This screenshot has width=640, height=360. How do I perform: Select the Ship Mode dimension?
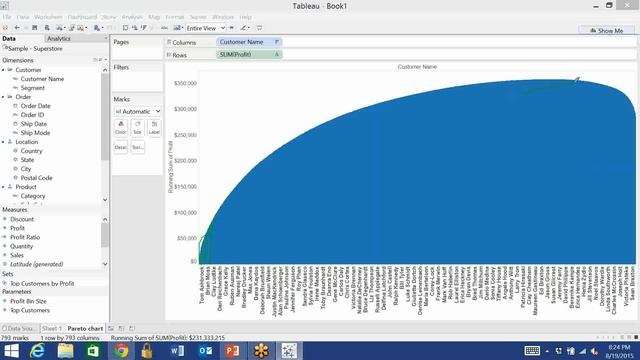pos(35,133)
